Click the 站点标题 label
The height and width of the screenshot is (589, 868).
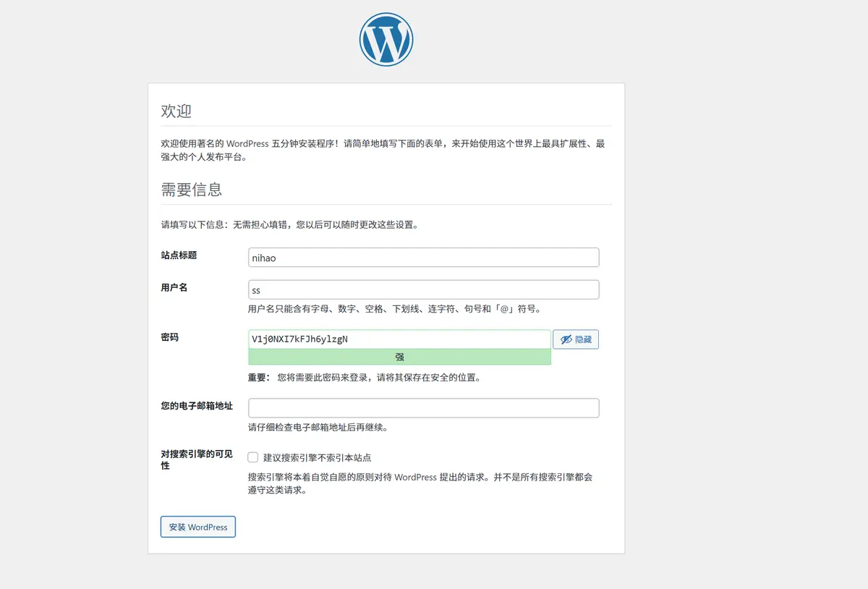179,255
